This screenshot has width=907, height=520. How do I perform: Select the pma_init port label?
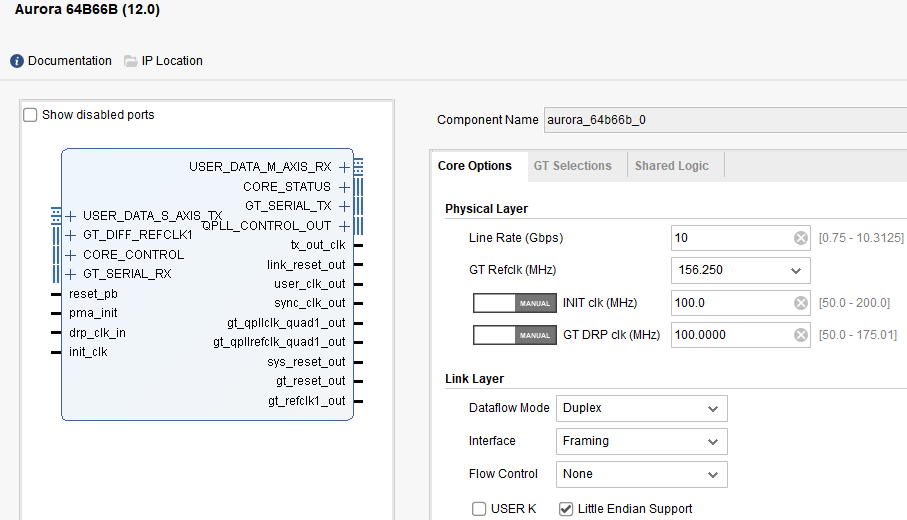click(x=93, y=313)
